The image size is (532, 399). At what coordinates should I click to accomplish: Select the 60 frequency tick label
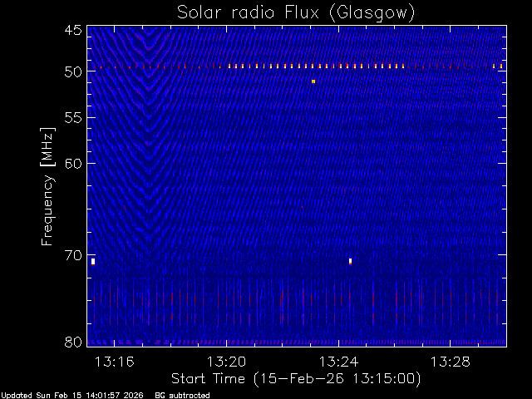click(73, 163)
